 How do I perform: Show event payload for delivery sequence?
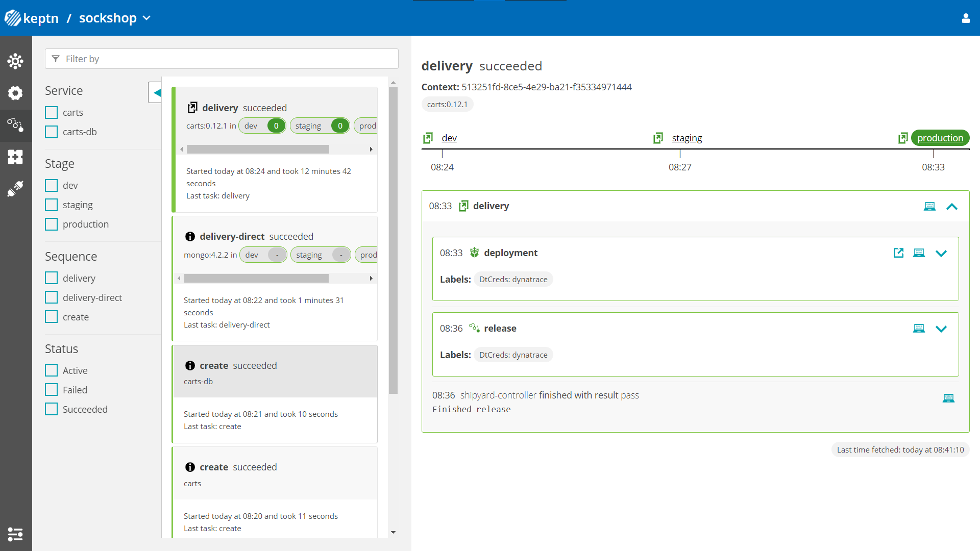pos(929,207)
